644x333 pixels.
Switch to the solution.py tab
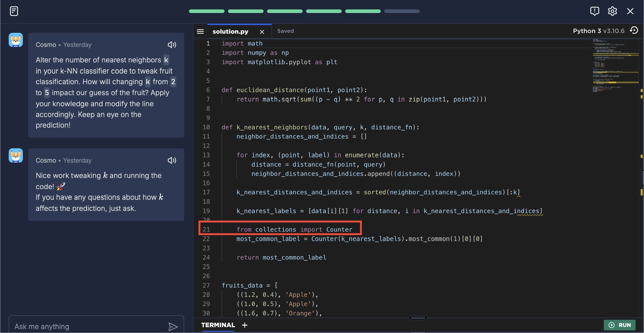point(230,32)
